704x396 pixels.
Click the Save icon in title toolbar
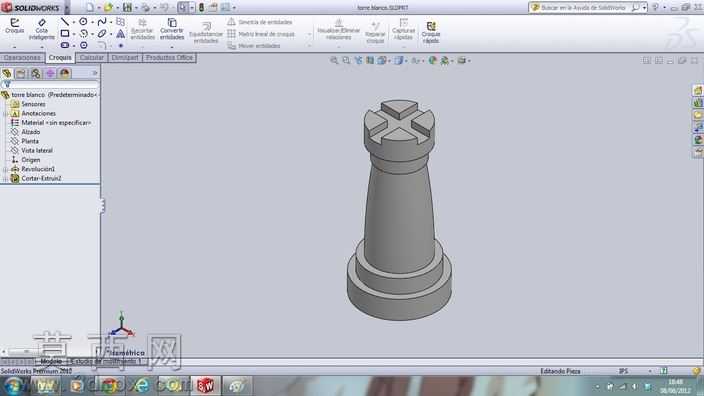(x=127, y=7)
